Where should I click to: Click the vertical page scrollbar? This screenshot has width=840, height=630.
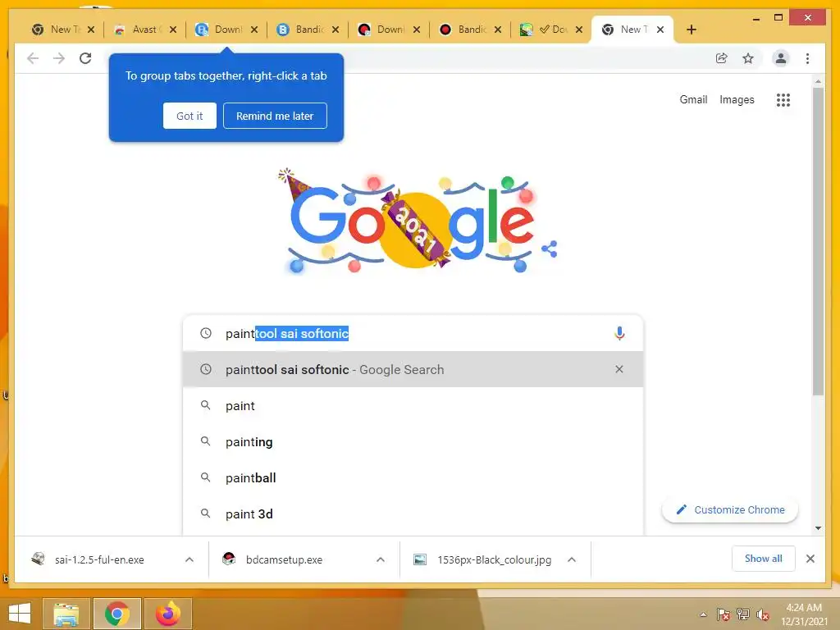coord(818,241)
